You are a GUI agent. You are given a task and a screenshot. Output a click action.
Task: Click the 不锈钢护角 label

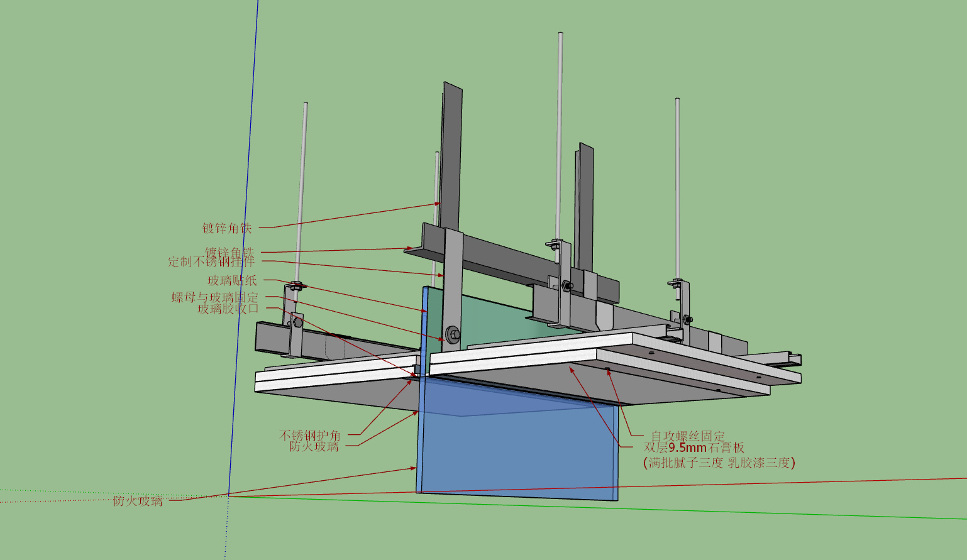coord(310,435)
